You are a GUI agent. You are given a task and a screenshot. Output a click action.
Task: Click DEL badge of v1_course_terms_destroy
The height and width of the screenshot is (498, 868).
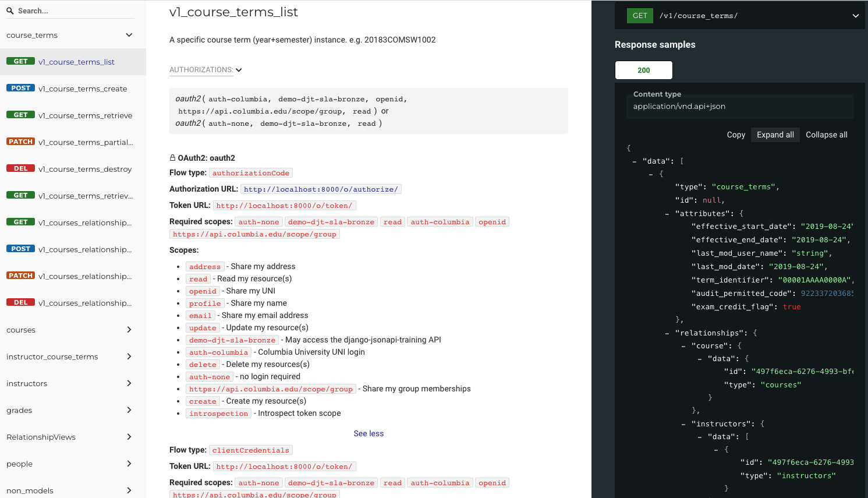click(x=20, y=168)
